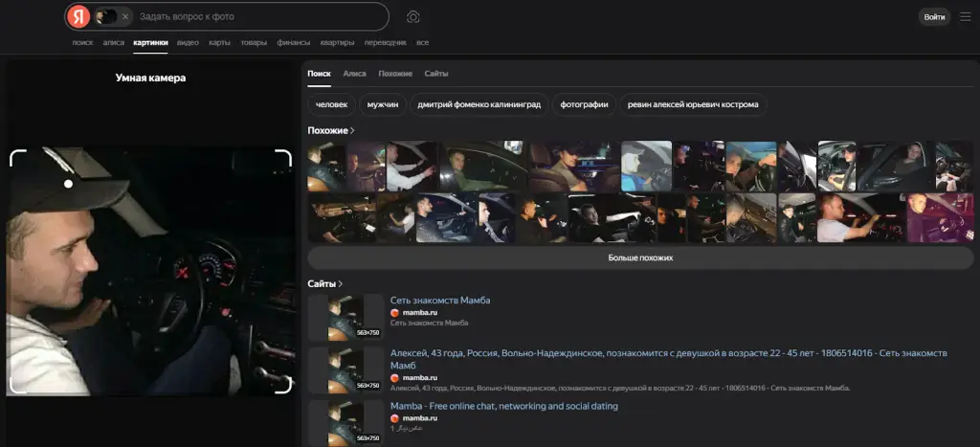The height and width of the screenshot is (447, 980).
Task: Sign in with the Войти button
Action: pos(934,17)
